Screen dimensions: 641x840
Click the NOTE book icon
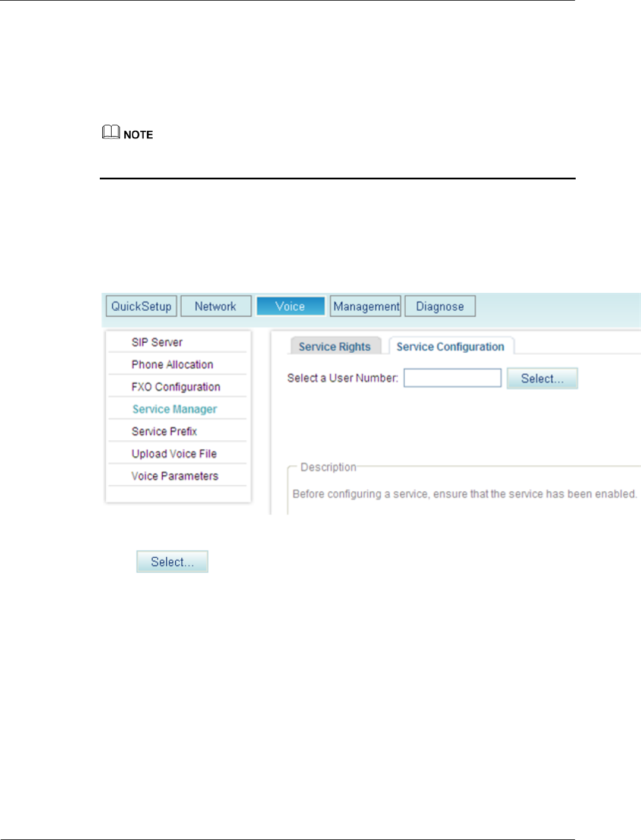coord(111,132)
